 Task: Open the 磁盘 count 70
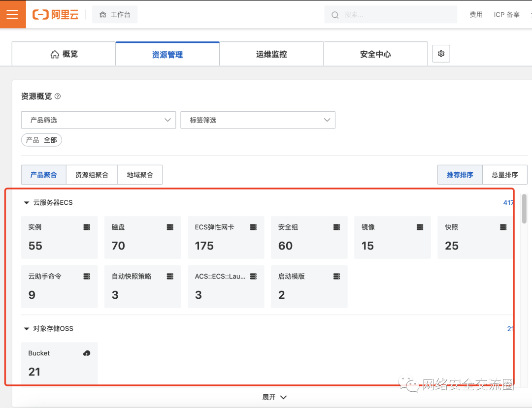click(118, 246)
